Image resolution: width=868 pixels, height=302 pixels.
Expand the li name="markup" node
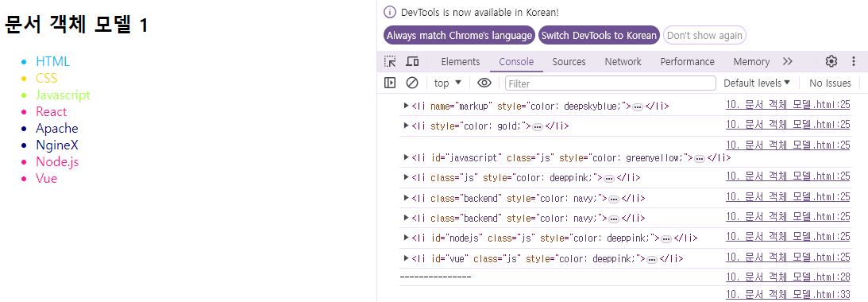(407, 105)
